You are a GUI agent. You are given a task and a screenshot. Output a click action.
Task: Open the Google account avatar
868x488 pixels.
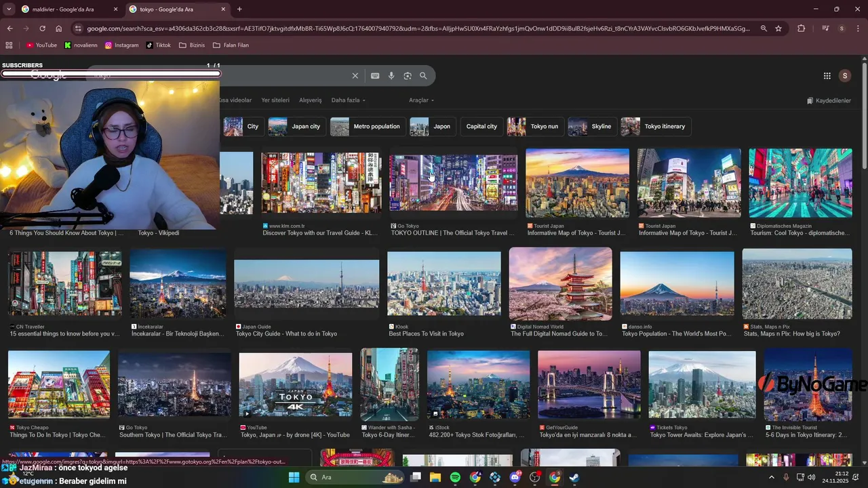(845, 76)
